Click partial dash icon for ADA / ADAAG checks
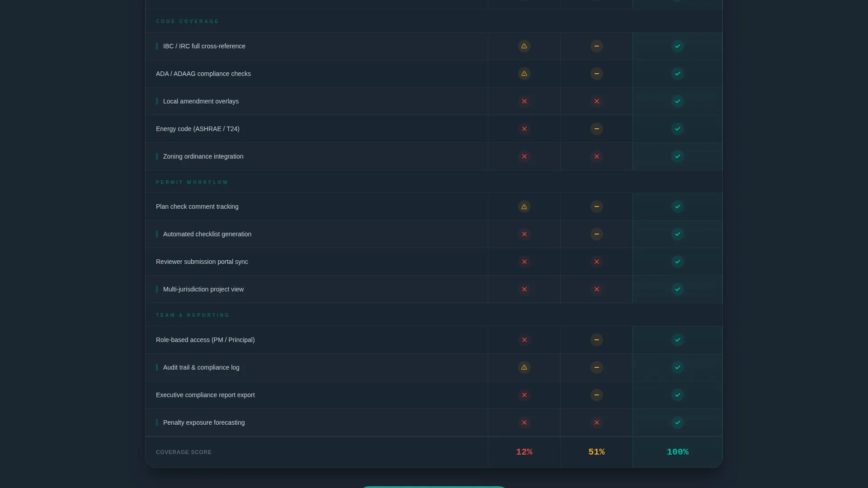The height and width of the screenshot is (488, 868). (x=596, y=74)
